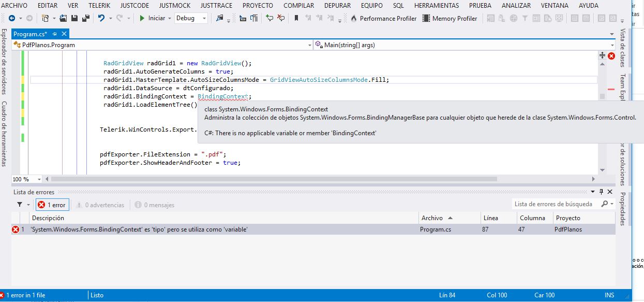This screenshot has width=644, height=302.
Task: Click the bookmark toggle icon in toolbar
Action: pyautogui.click(x=296, y=18)
